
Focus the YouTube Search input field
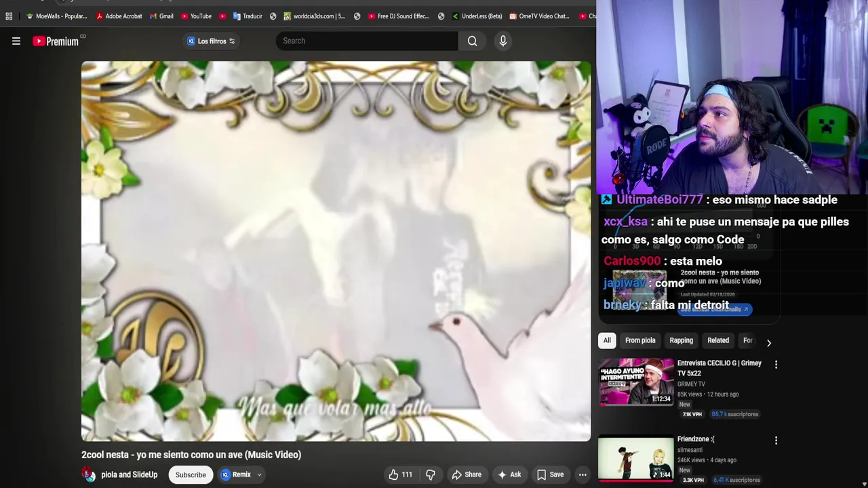point(367,41)
